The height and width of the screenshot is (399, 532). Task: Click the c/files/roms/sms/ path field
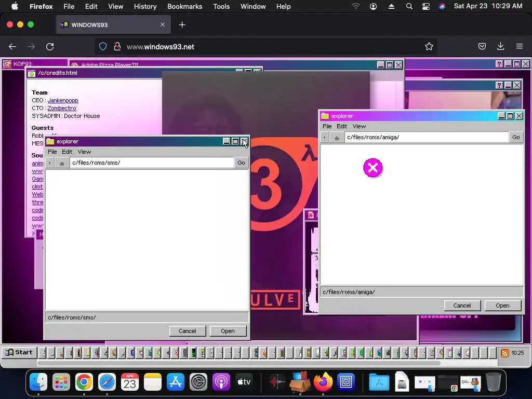coord(152,163)
